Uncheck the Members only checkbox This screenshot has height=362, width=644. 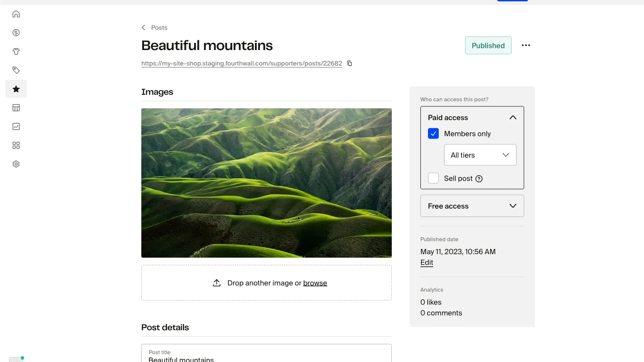pos(433,134)
